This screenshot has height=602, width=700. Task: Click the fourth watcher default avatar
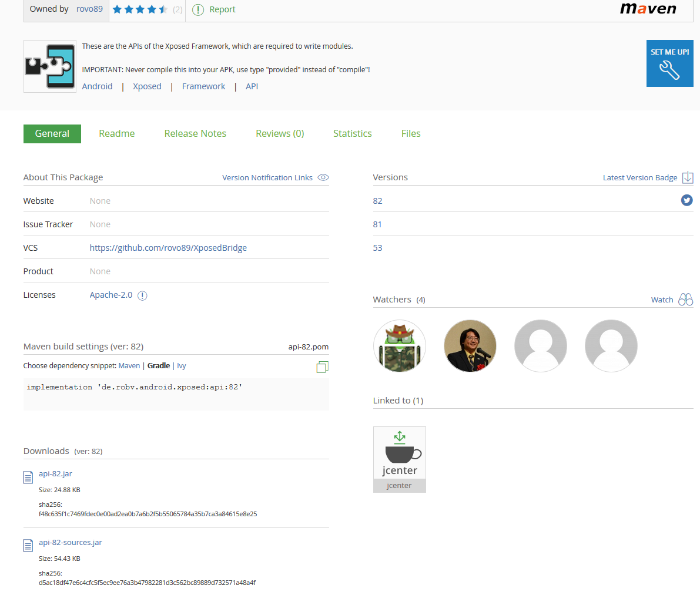[611, 346]
